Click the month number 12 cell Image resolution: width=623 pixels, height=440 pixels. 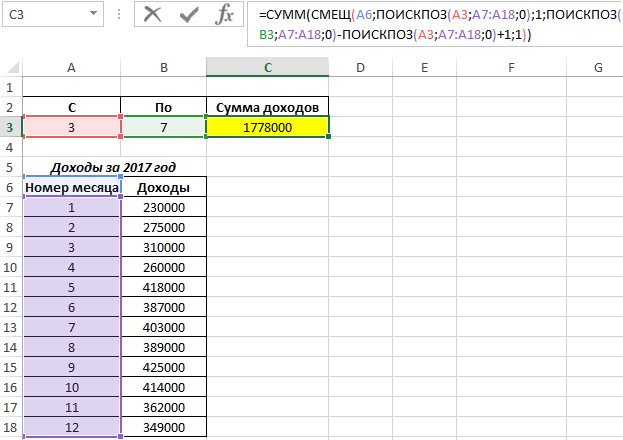pos(71,427)
